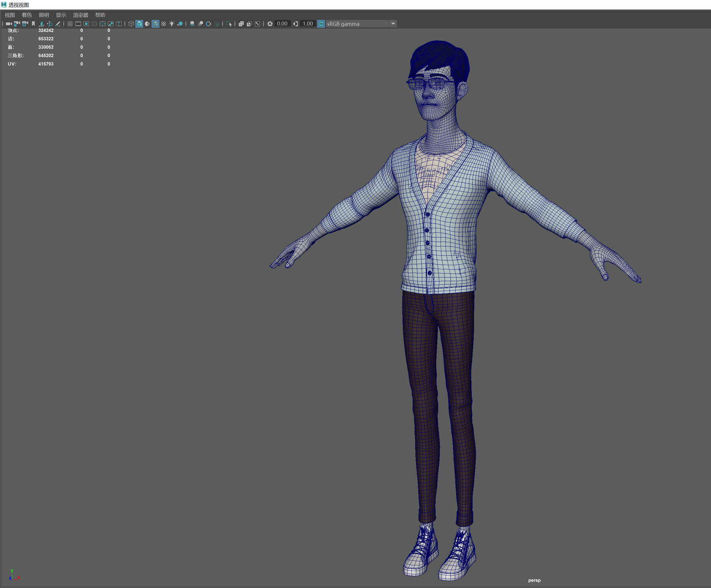Click the resolution gate icon
The height and width of the screenshot is (588, 711).
tap(86, 24)
